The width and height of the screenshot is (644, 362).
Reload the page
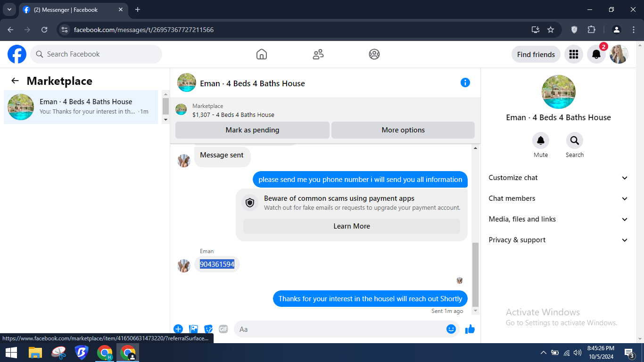(x=44, y=30)
